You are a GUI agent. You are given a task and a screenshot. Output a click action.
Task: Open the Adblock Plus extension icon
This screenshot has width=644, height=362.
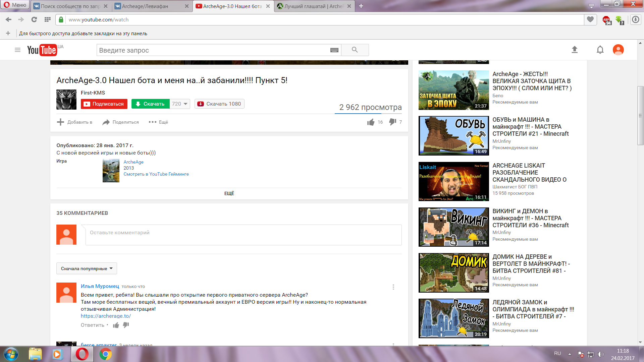coord(607,20)
